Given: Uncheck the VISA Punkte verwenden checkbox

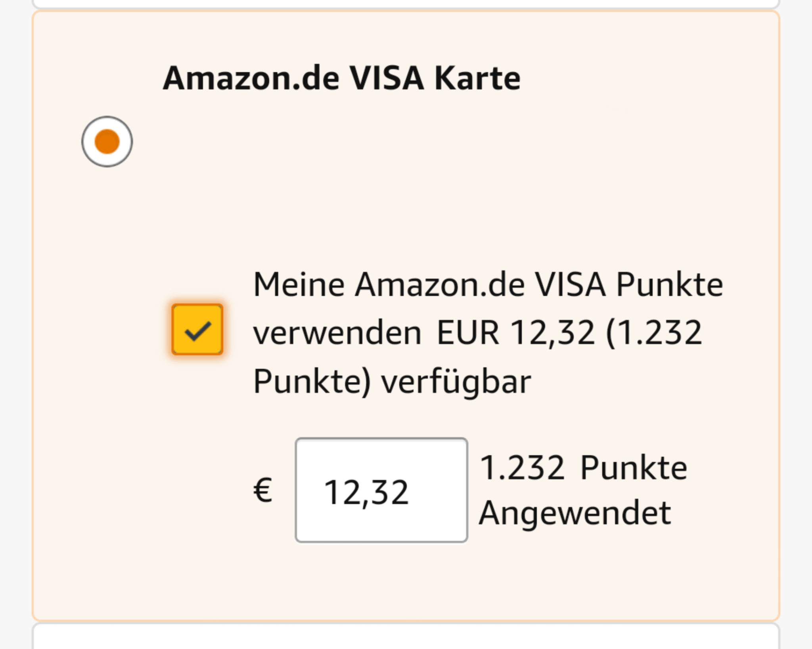Looking at the screenshot, I should [197, 329].
